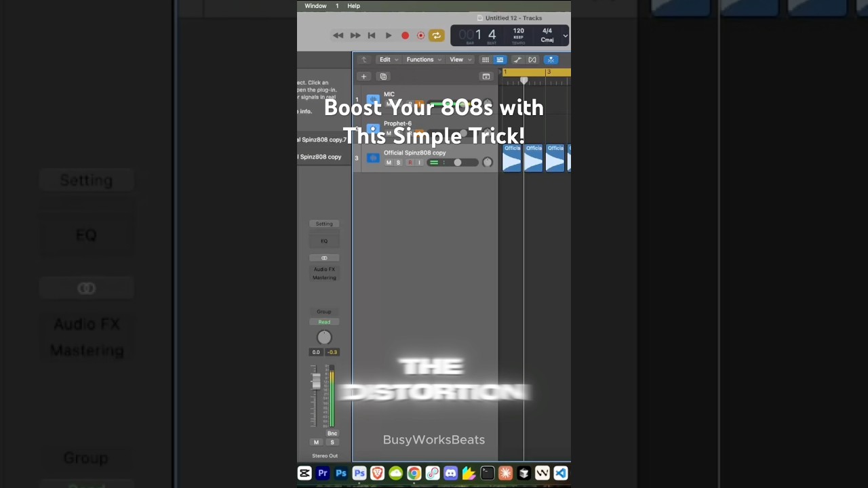Click the bar position display showing 1
The width and height of the screenshot is (868, 488).
pos(477,35)
